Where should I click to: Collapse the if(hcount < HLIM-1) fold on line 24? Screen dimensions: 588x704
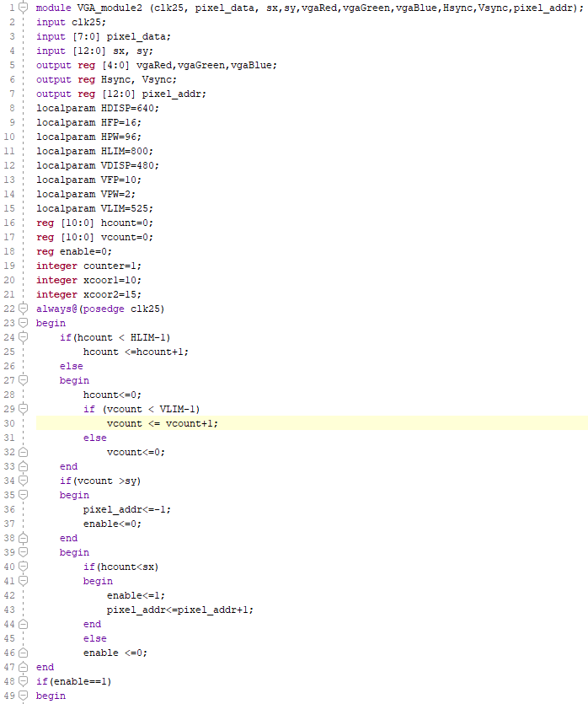click(24, 337)
